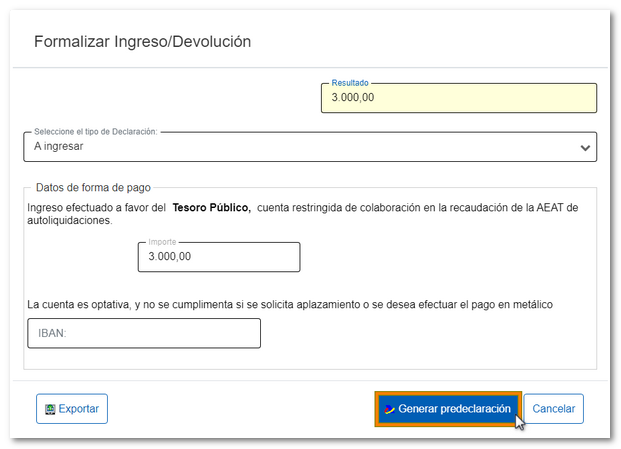Click the Exportar spreadsheet icon

point(48,409)
